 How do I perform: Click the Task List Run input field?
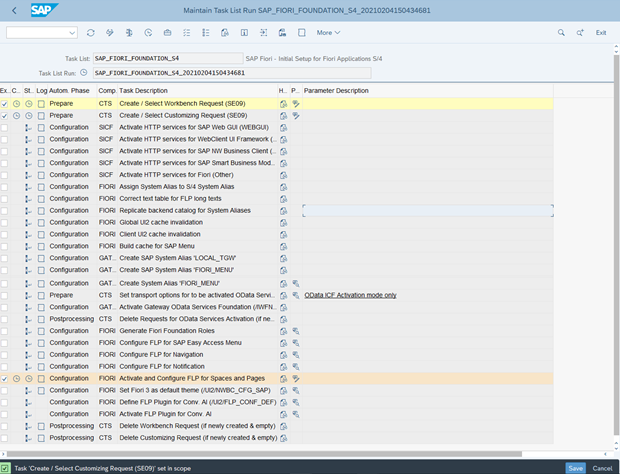pyautogui.click(x=232, y=73)
